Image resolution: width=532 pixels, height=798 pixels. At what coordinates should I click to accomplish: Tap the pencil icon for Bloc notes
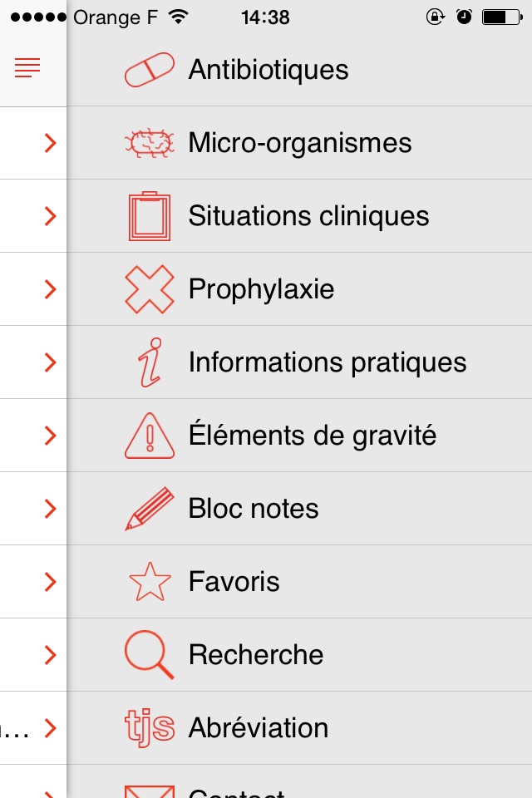150,509
